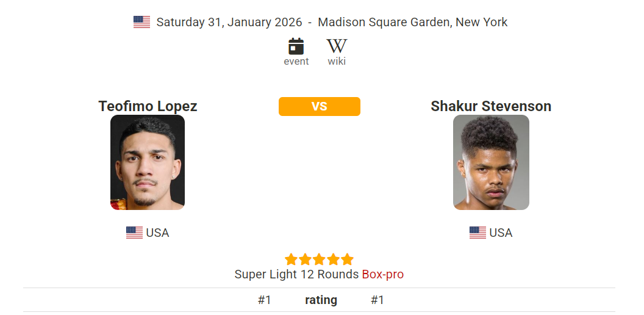Click the five-star fight rating
The image size is (644, 315).
coord(319,259)
